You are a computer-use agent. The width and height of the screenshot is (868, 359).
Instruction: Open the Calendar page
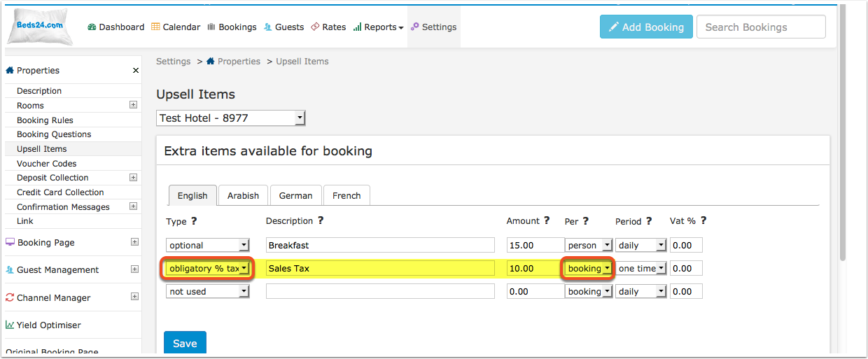click(176, 27)
